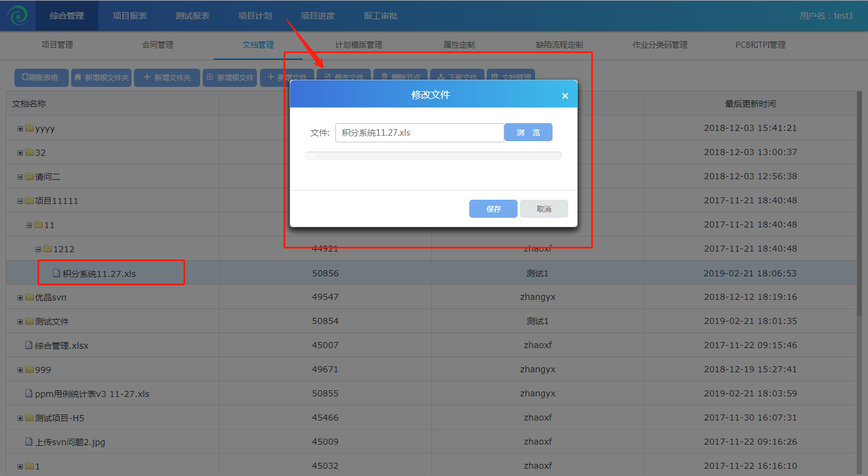Click the 文件 name input field
The image size is (868, 476).
[x=419, y=133]
